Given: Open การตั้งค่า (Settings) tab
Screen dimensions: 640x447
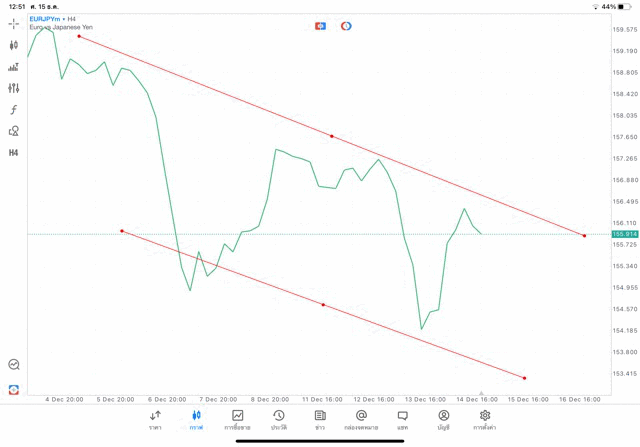Looking at the screenshot, I should (x=485, y=420).
